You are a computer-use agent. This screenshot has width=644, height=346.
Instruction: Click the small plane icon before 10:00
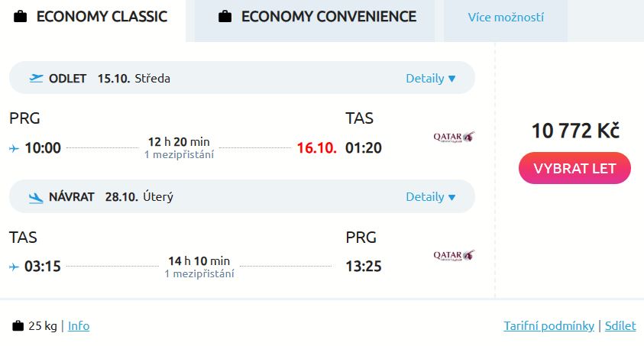14,148
